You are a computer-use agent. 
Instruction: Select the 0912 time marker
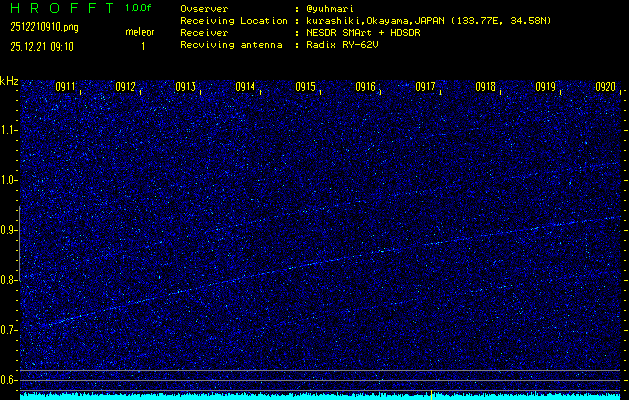tap(125, 88)
